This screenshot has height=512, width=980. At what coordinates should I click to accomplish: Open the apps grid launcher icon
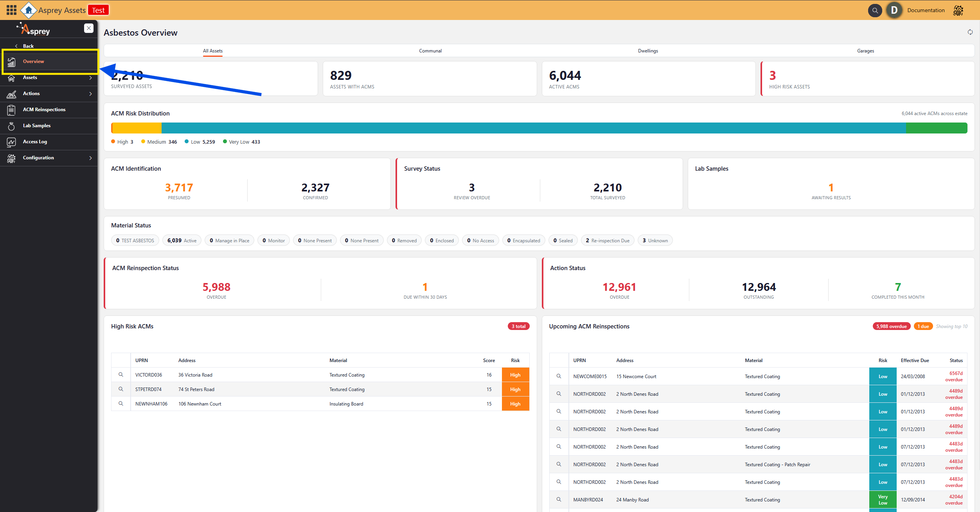tap(11, 10)
